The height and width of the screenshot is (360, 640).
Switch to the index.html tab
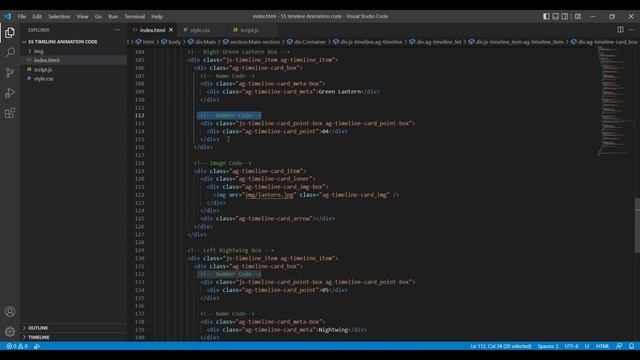[x=152, y=30]
